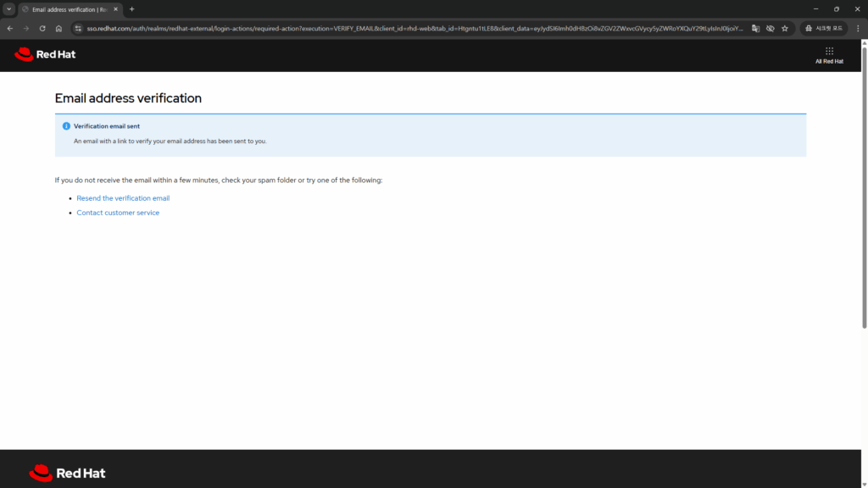The width and height of the screenshot is (868, 488).
Task: Go back to the previous page
Action: click(10, 28)
